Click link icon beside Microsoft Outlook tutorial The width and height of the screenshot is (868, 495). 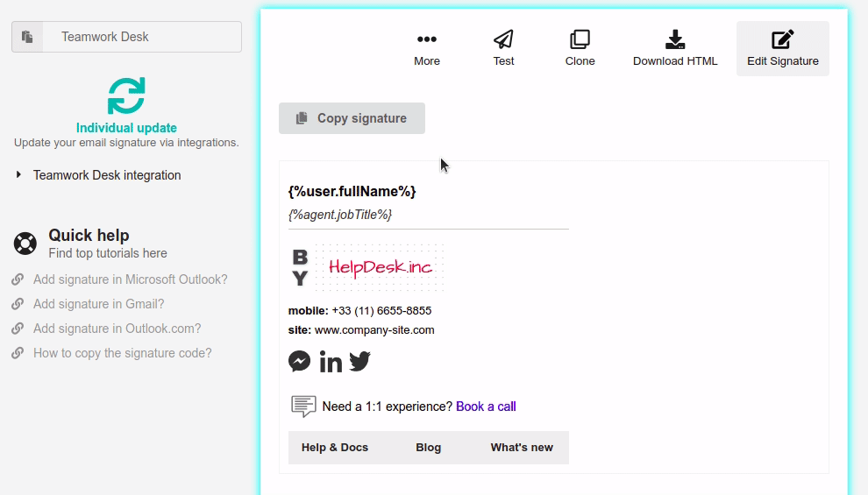[18, 279]
